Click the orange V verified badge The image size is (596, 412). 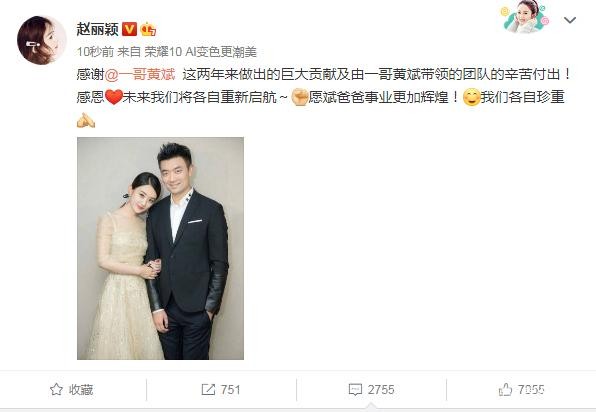pyautogui.click(x=129, y=29)
